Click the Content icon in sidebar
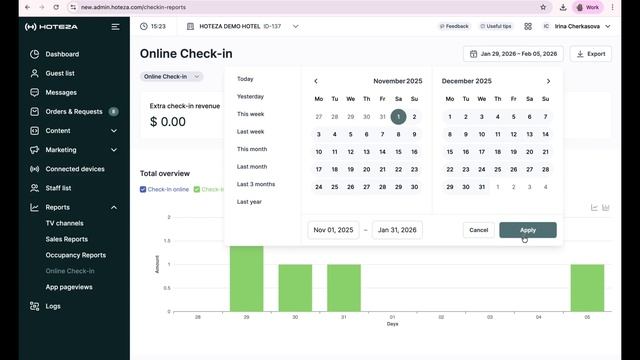This screenshot has height=360, width=640. point(35,131)
